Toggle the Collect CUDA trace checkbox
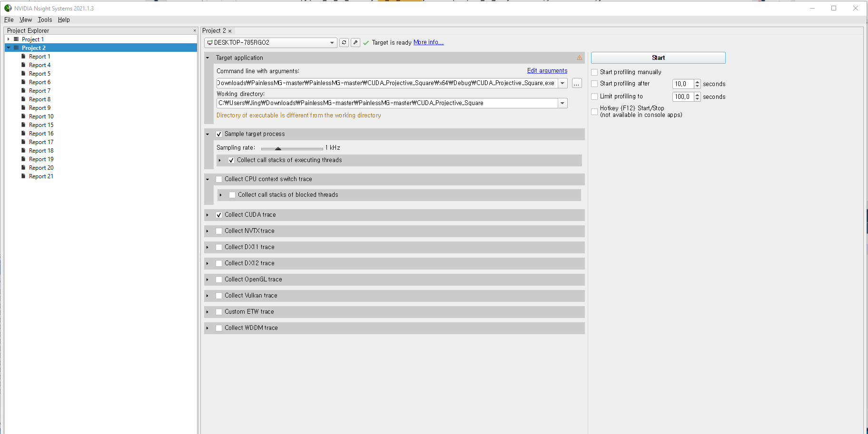Viewport: 868px width, 434px height. [x=219, y=215]
